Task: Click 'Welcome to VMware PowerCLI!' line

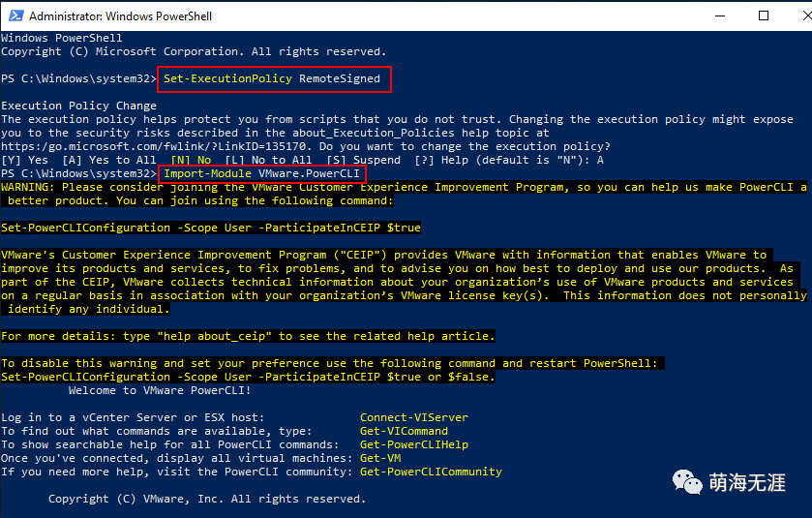Action: pyautogui.click(x=160, y=390)
